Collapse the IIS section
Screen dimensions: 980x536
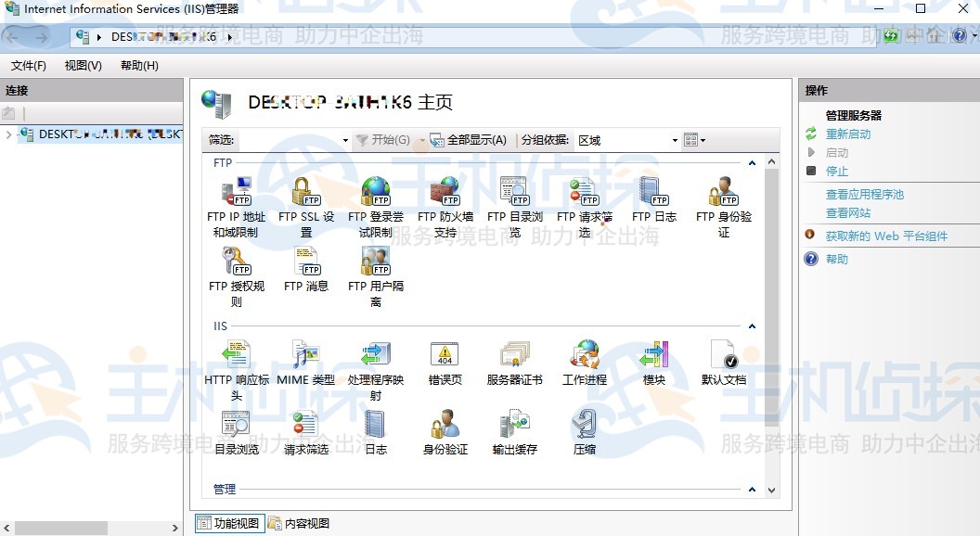point(751,325)
